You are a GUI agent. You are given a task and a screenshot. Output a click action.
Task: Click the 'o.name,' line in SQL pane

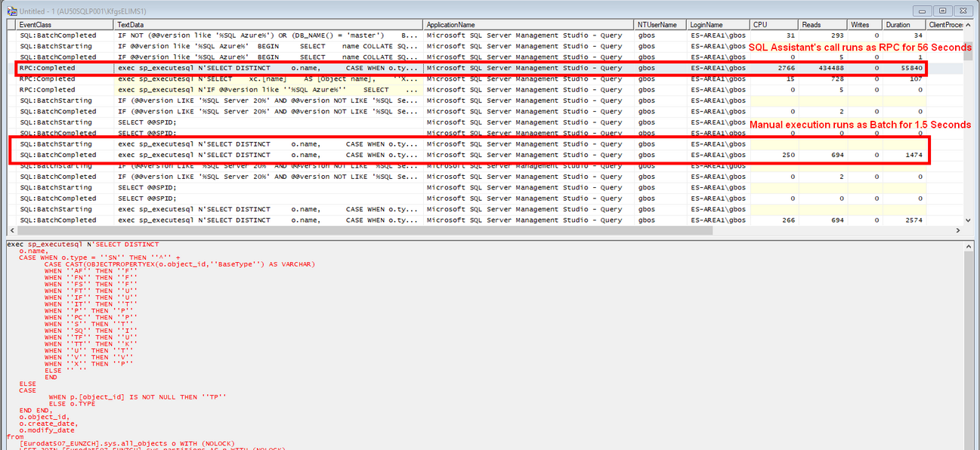coord(34,251)
